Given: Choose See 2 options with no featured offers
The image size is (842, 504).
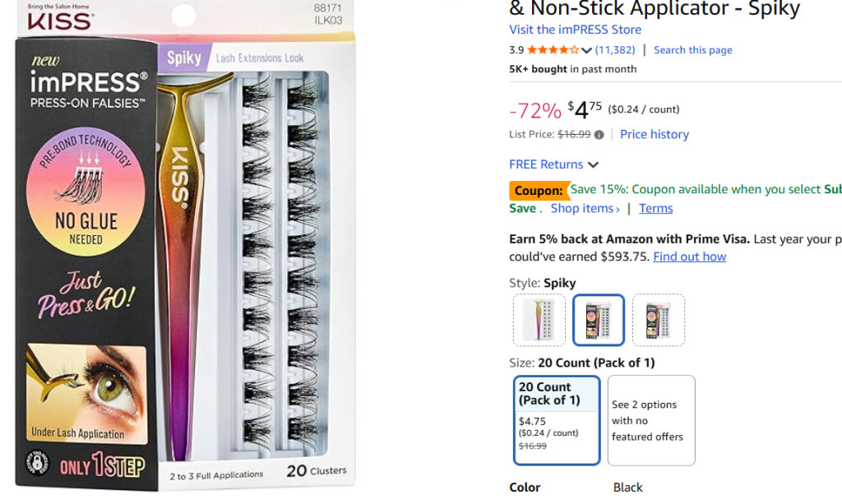Looking at the screenshot, I should point(651,420).
